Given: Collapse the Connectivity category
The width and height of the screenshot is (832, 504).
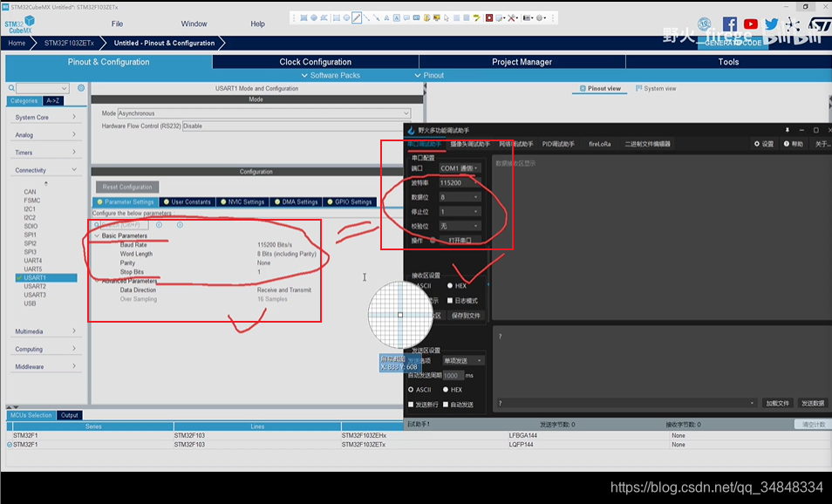Looking at the screenshot, I should 45,170.
